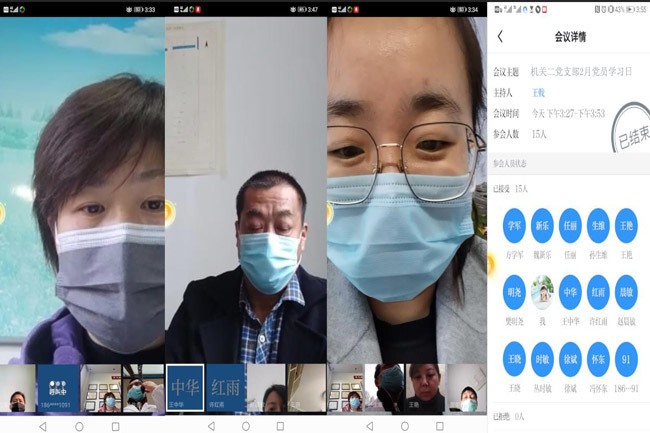Select the 中华 tile in 3:47 call
This screenshot has height=433, width=650.
[x=185, y=388]
